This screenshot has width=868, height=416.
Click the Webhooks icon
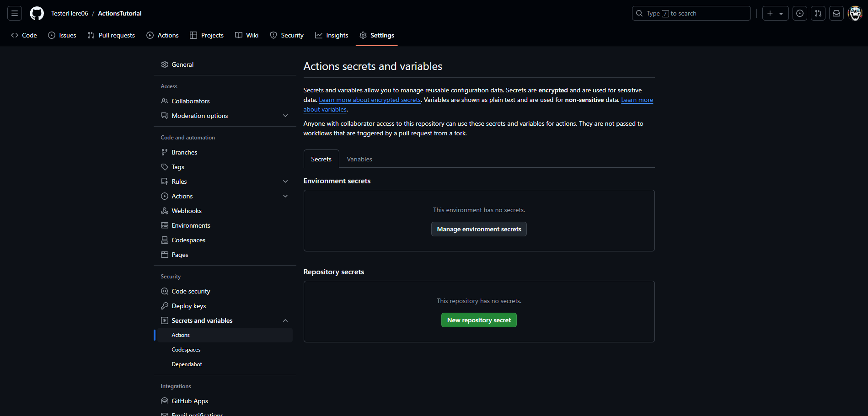165,211
